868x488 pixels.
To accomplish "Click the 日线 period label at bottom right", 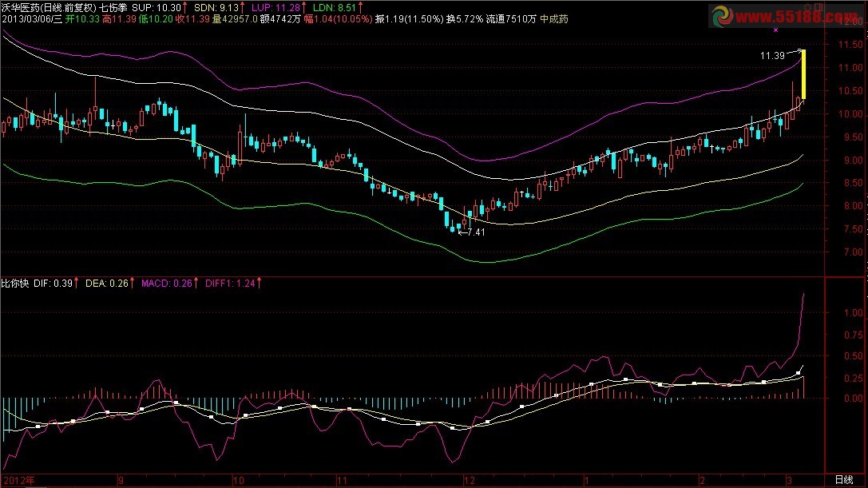I will [x=843, y=480].
